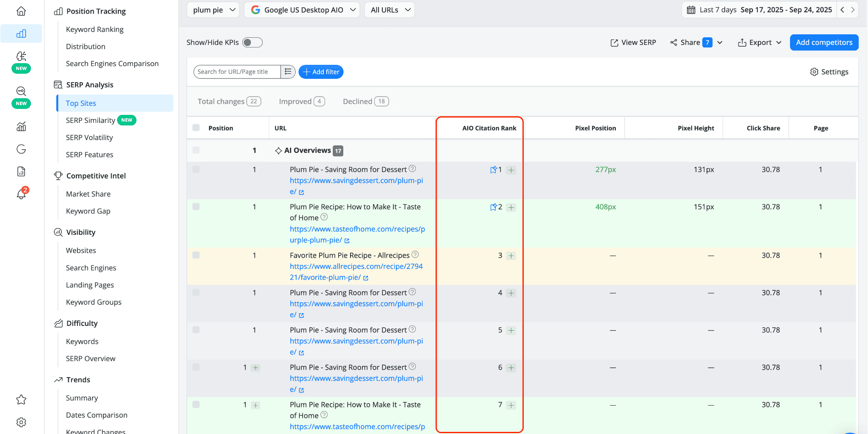Open Search Engines Comparison menu item
This screenshot has width=868, height=434.
[112, 64]
